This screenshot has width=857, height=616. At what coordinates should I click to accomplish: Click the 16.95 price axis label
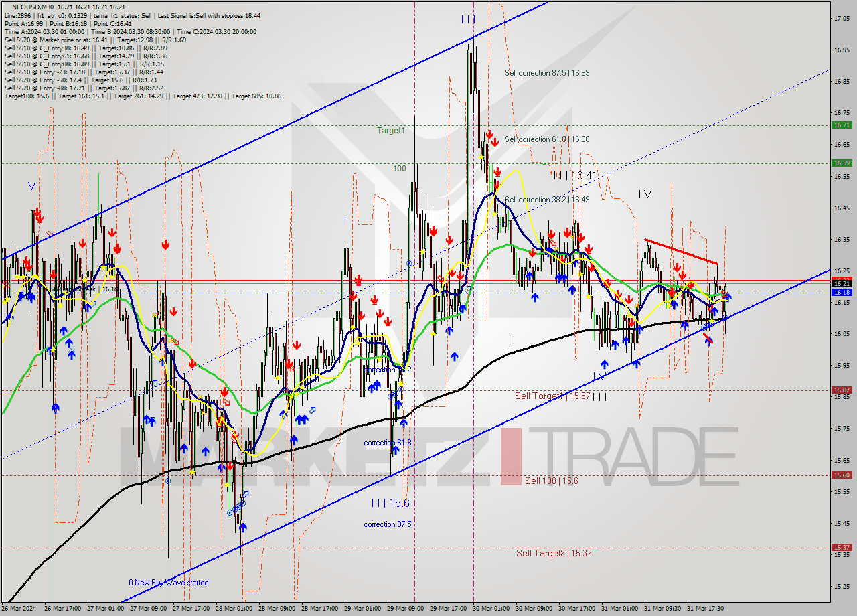[x=842, y=50]
